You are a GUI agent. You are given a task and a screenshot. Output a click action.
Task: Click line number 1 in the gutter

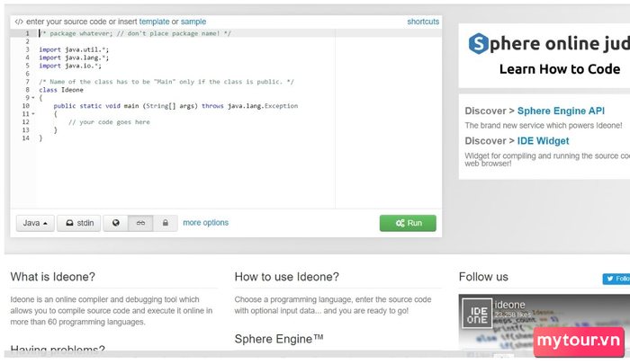point(27,34)
